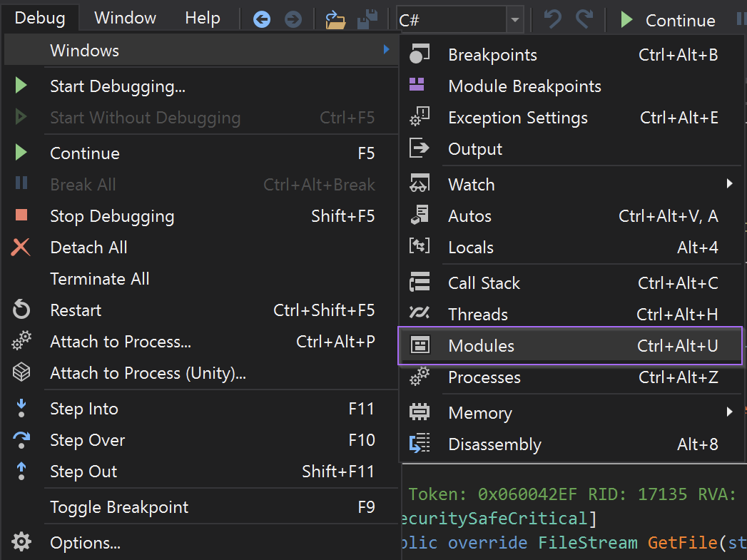The height and width of the screenshot is (560, 747).
Task: Open the Window menu
Action: point(124,18)
